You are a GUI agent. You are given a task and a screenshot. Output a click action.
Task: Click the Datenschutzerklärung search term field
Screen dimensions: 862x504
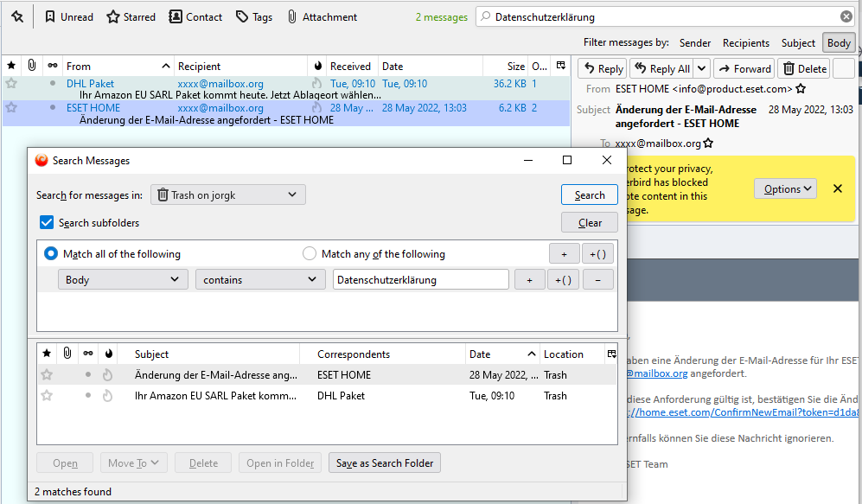[420, 279]
